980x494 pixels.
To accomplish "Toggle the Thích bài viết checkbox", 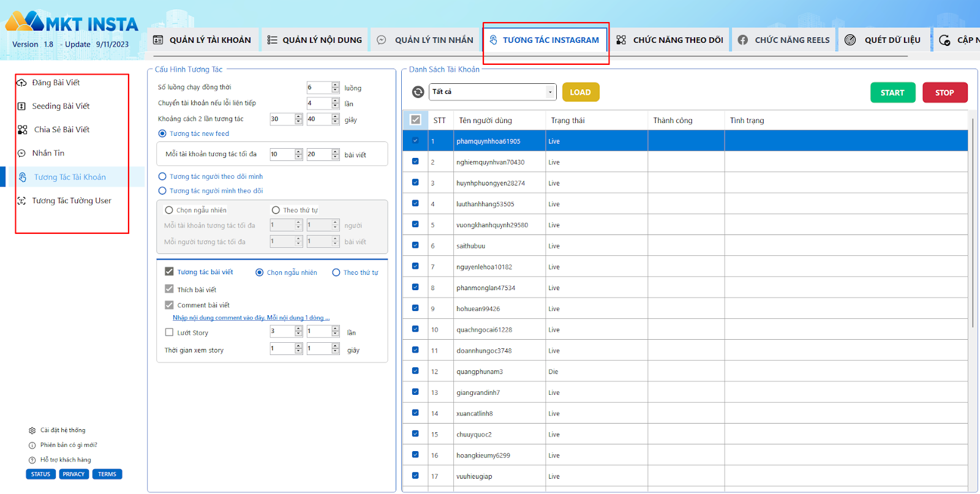I will pyautogui.click(x=169, y=289).
